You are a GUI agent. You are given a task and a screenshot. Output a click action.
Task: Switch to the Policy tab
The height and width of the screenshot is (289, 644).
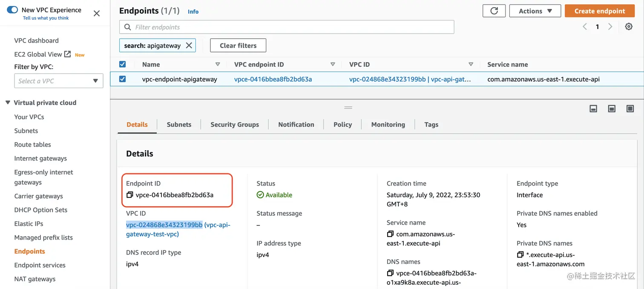coord(342,125)
